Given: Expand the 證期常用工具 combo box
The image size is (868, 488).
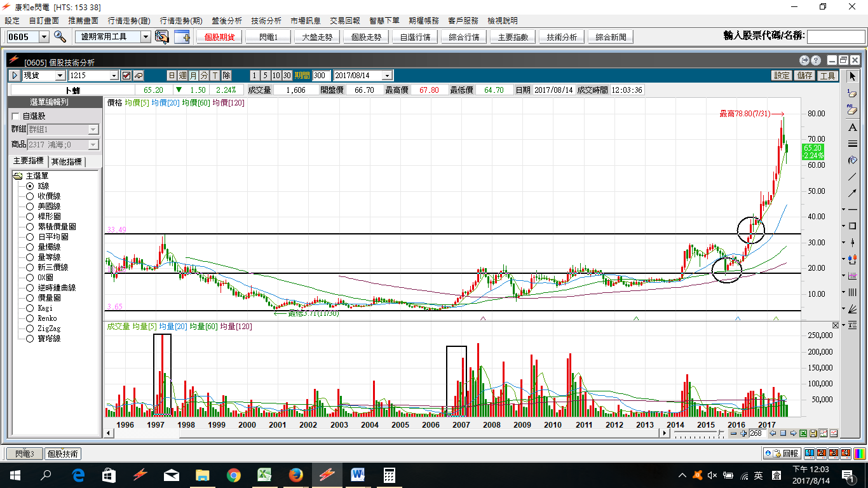Looking at the screenshot, I should point(114,37).
